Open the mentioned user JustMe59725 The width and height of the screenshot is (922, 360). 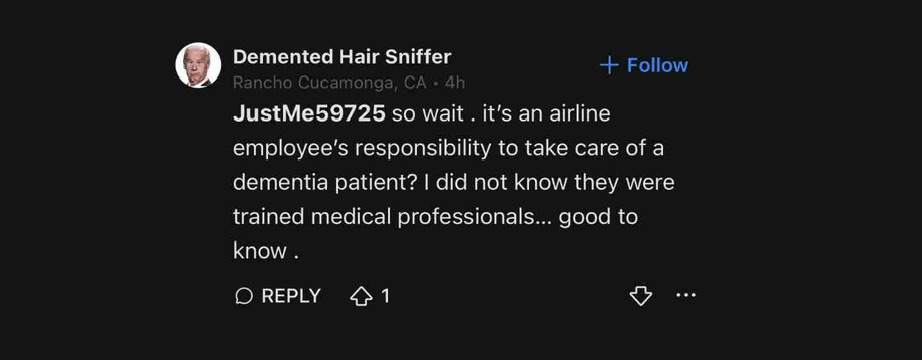(x=309, y=114)
